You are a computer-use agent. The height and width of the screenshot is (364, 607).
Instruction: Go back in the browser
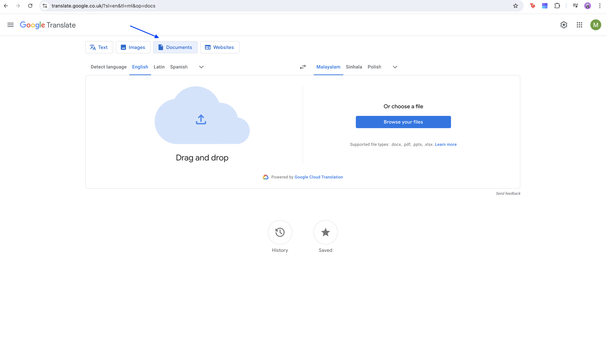6,6
